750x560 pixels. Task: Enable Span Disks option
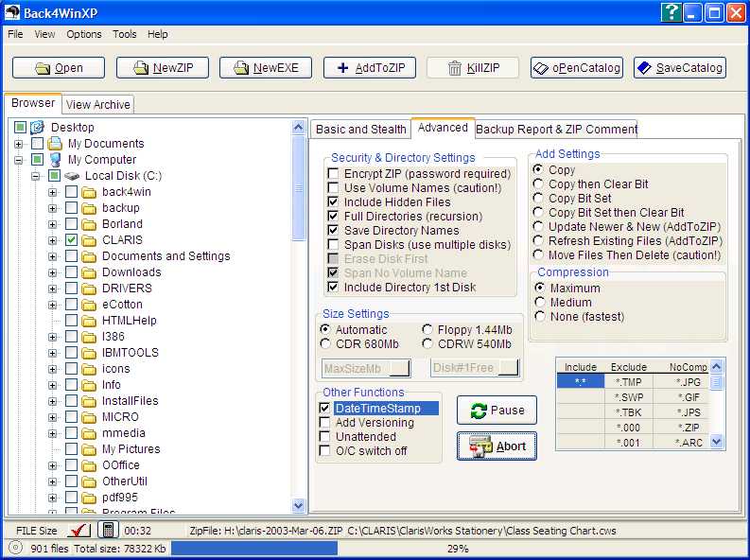[x=333, y=245]
